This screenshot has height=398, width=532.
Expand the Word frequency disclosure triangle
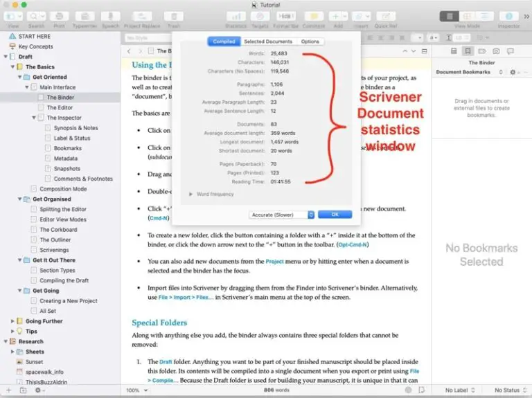tap(190, 195)
